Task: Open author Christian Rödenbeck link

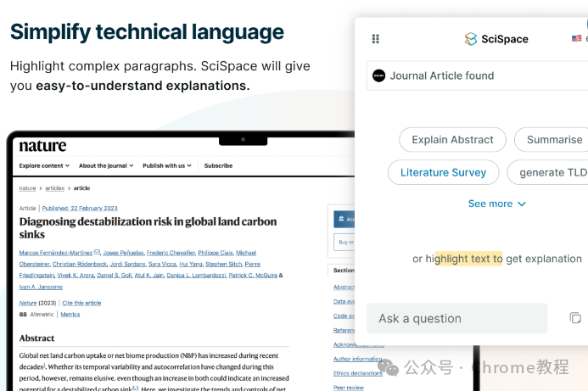Action: [x=80, y=265]
